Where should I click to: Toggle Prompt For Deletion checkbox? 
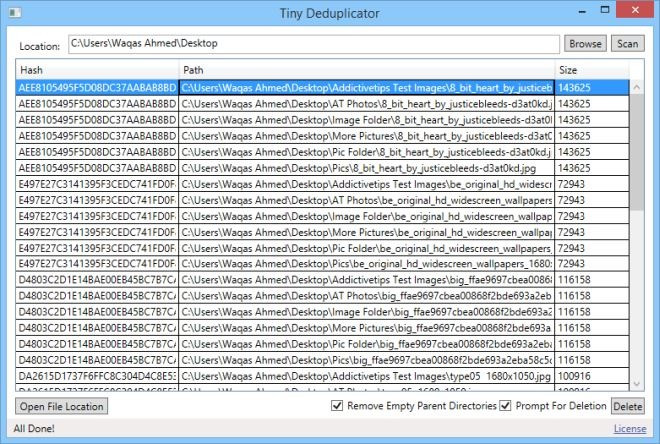coord(505,406)
